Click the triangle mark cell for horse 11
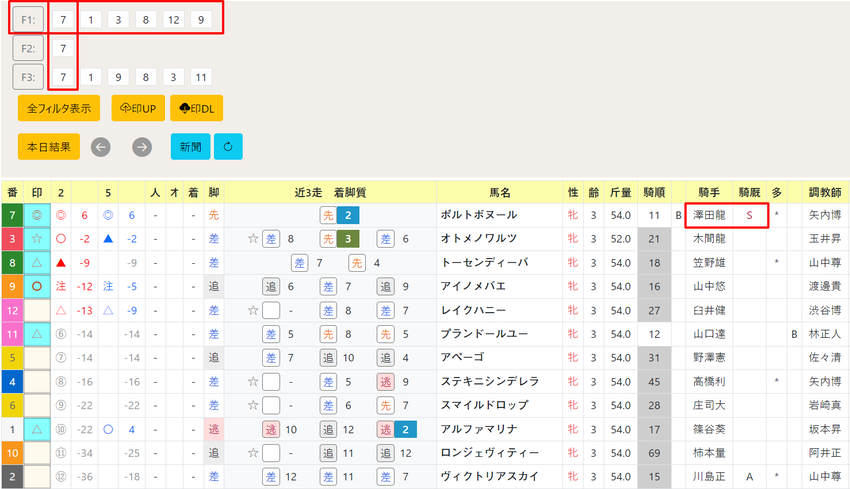850x489 pixels. (x=37, y=334)
